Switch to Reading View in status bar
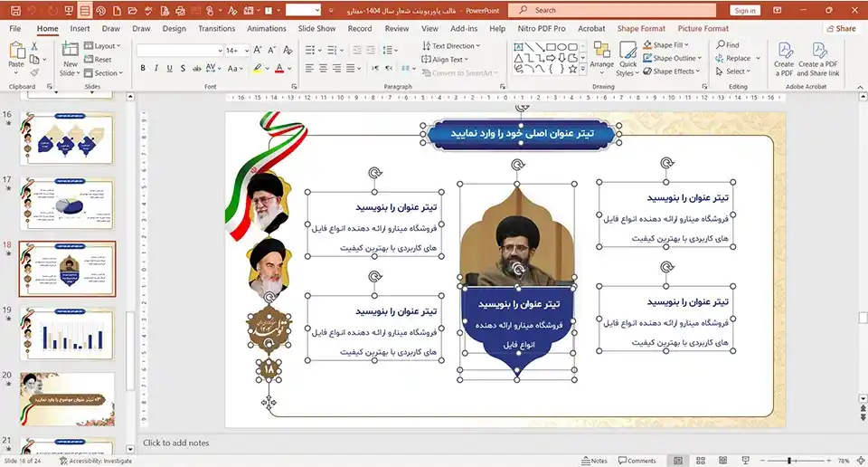Screen dimensions: 868x467 pos(722,461)
